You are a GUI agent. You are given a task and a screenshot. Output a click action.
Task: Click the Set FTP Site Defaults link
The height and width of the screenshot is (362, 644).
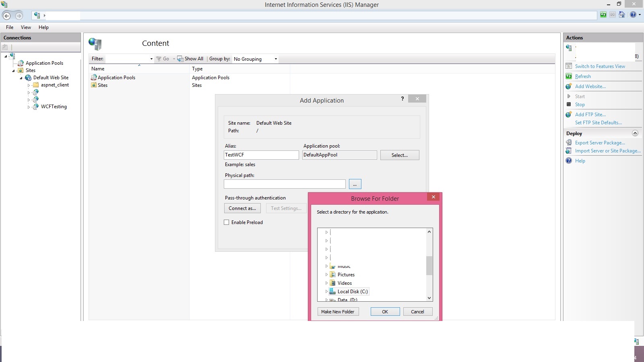point(598,123)
